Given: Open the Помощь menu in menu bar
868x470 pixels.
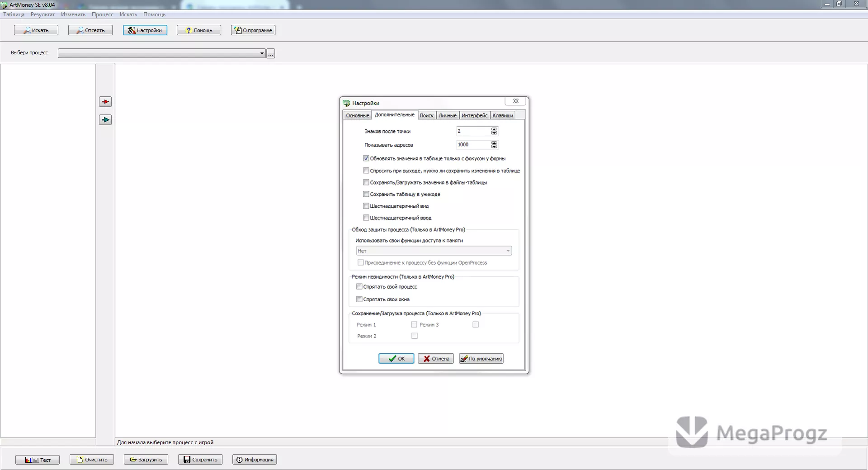Looking at the screenshot, I should (155, 14).
